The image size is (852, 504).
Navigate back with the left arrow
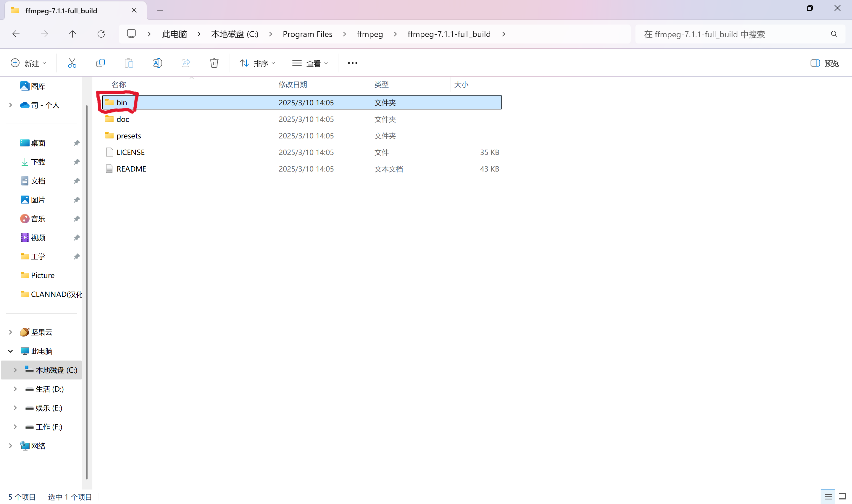16,34
